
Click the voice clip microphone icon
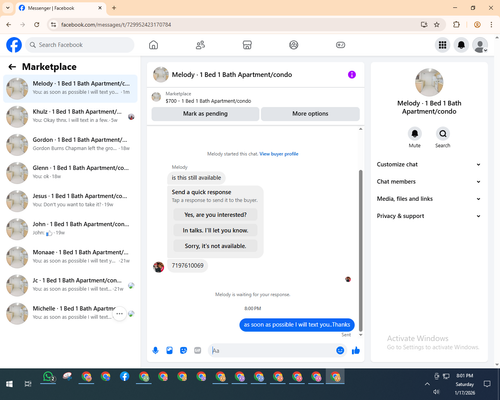click(155, 350)
